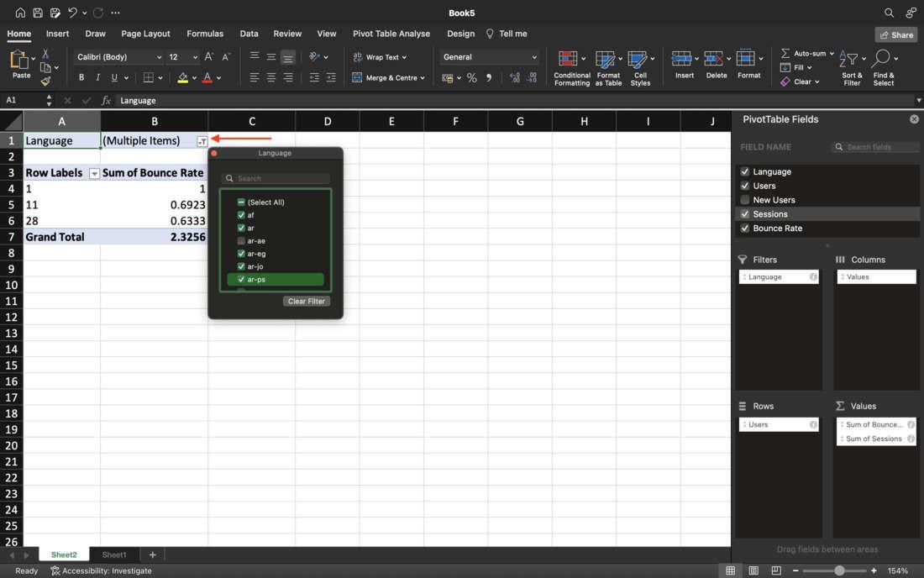Enable the New Users field checkbox
Image resolution: width=924 pixels, height=578 pixels.
(x=744, y=200)
